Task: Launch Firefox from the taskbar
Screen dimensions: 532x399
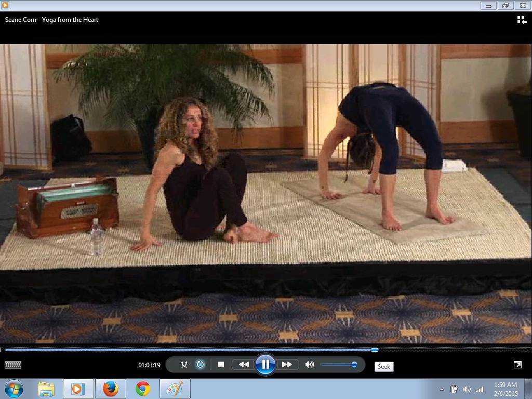Action: point(111,389)
